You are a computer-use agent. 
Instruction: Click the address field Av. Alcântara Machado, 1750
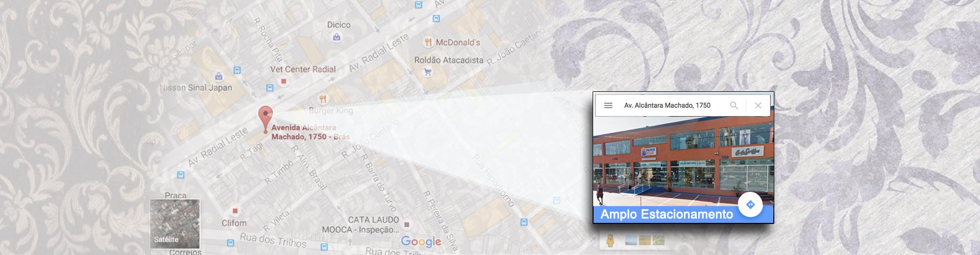(667, 106)
